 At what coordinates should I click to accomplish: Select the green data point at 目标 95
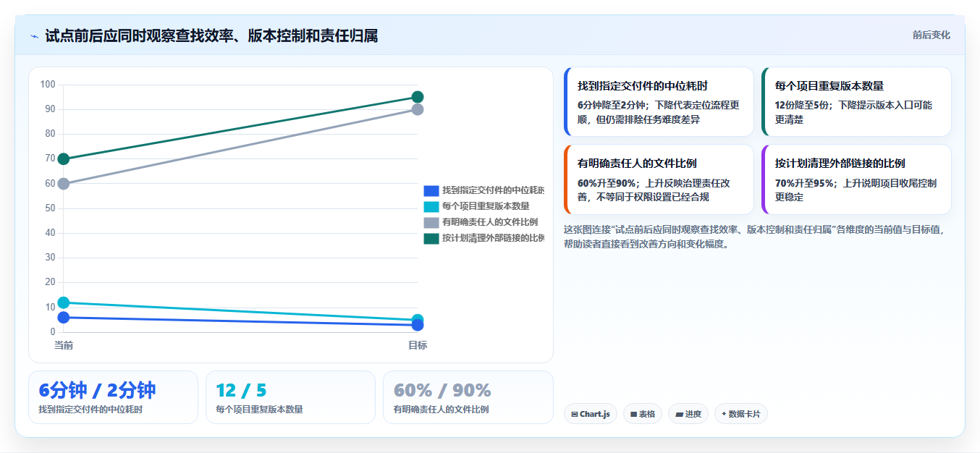coord(418,97)
